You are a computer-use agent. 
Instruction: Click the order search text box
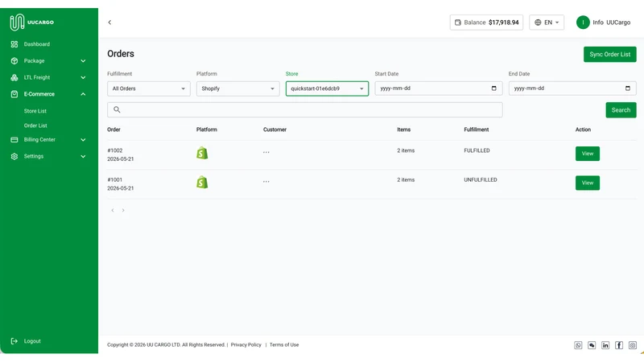click(x=305, y=109)
